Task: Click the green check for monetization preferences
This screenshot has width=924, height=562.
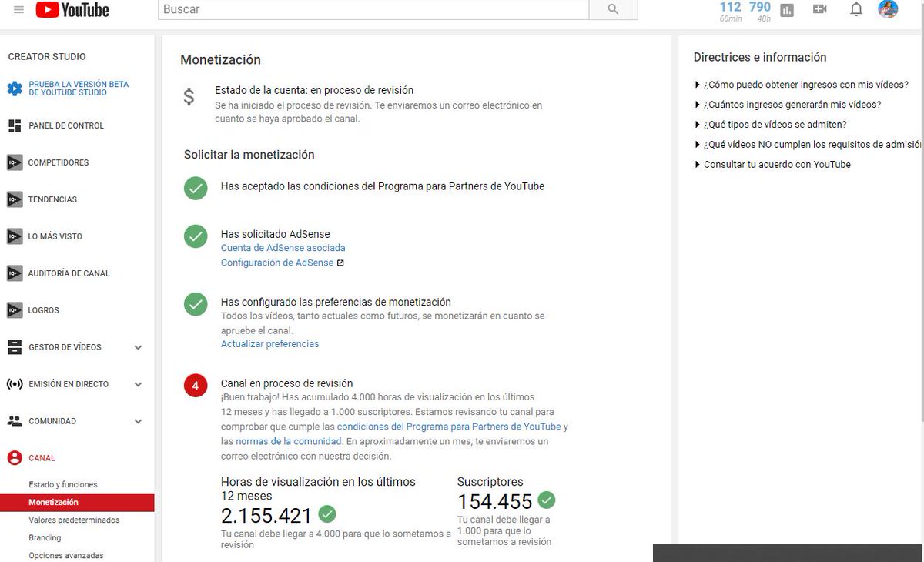Action: click(x=196, y=304)
